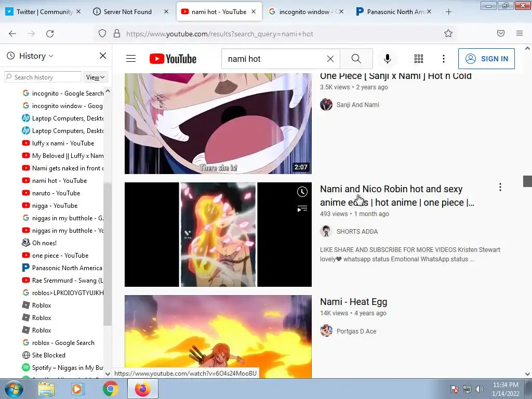Open the Pocket save icon
This screenshot has width=532, height=399.
tap(501, 33)
